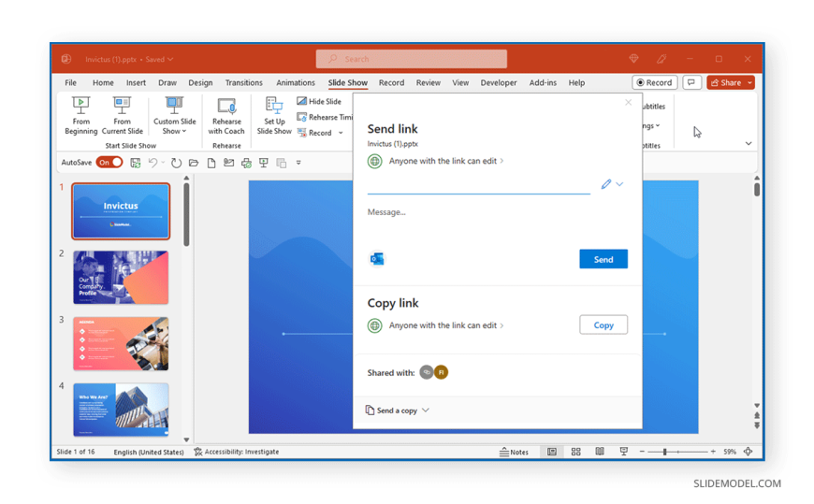814x504 pixels.
Task: Click the recipient name input field
Action: click(479, 185)
